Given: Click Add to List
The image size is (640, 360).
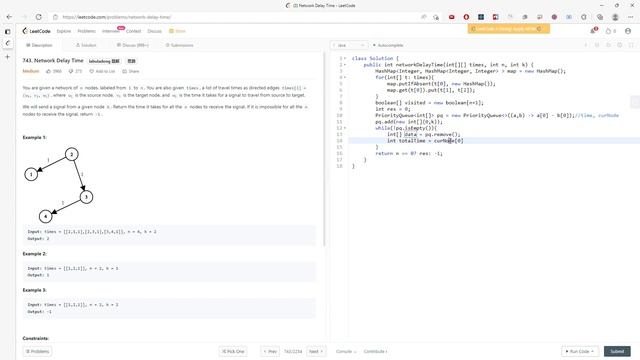Looking at the screenshot, I should [x=102, y=71].
